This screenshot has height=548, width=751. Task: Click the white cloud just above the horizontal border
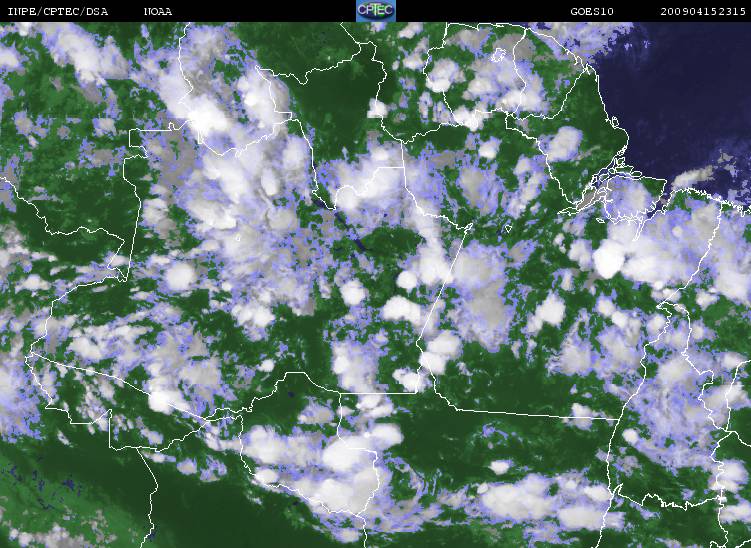click(x=408, y=380)
